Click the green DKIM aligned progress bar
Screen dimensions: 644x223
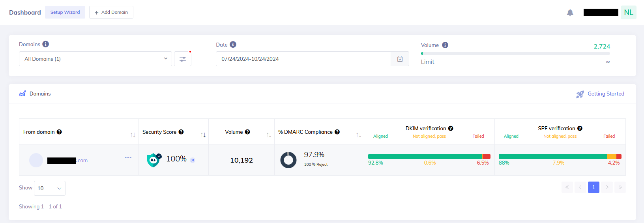425,157
